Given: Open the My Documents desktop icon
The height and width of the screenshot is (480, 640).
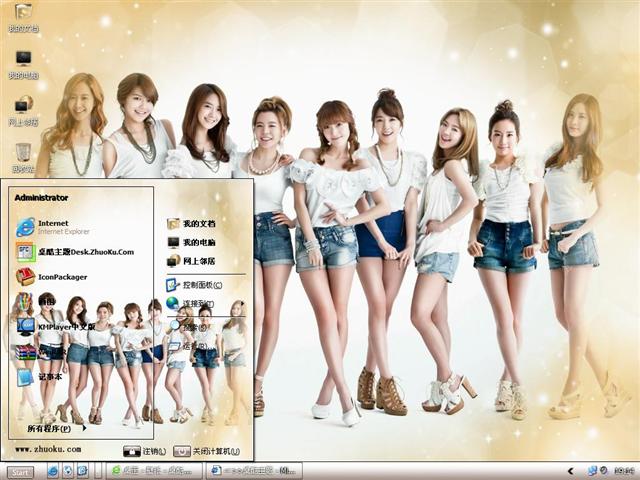Looking at the screenshot, I should 23,18.
